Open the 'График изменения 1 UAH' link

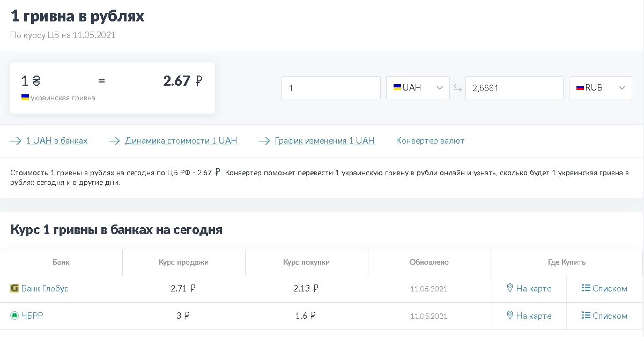[x=325, y=141]
